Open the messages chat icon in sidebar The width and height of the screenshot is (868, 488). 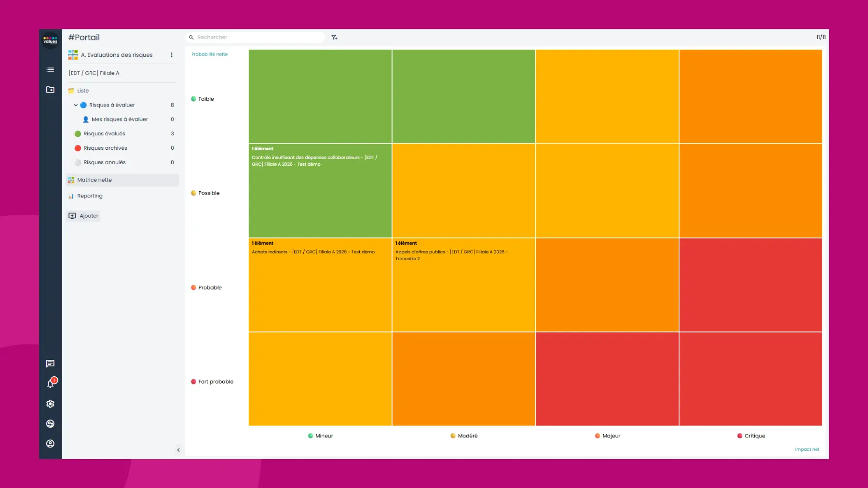[x=50, y=363]
